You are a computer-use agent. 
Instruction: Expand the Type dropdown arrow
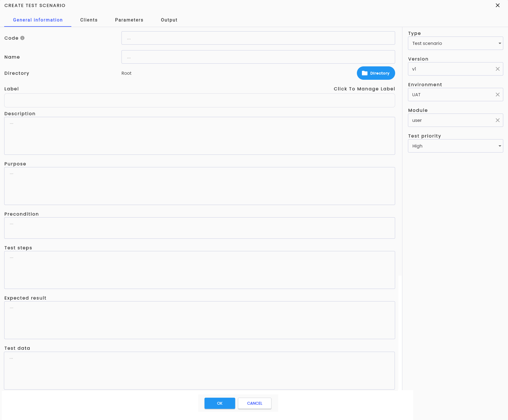click(500, 43)
